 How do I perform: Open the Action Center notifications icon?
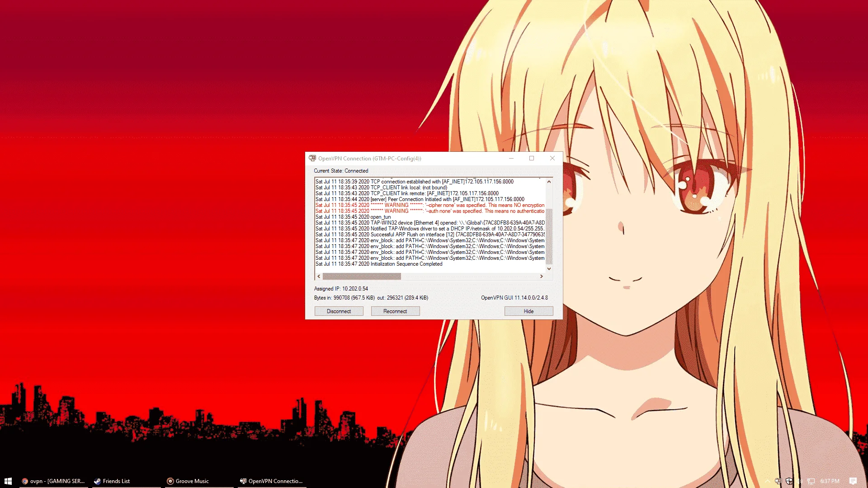point(853,481)
